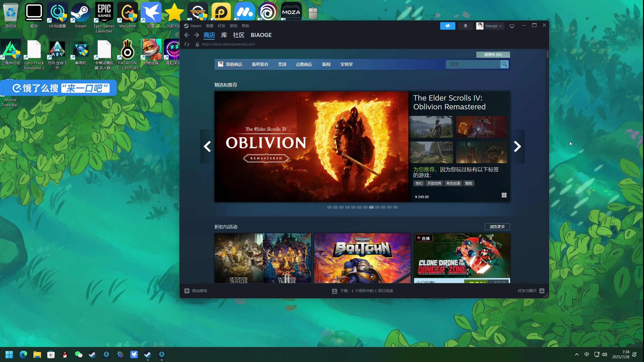Image resolution: width=644 pixels, height=362 pixels.
Task: Open the 点数商店 points shop
Action: pyautogui.click(x=304, y=64)
